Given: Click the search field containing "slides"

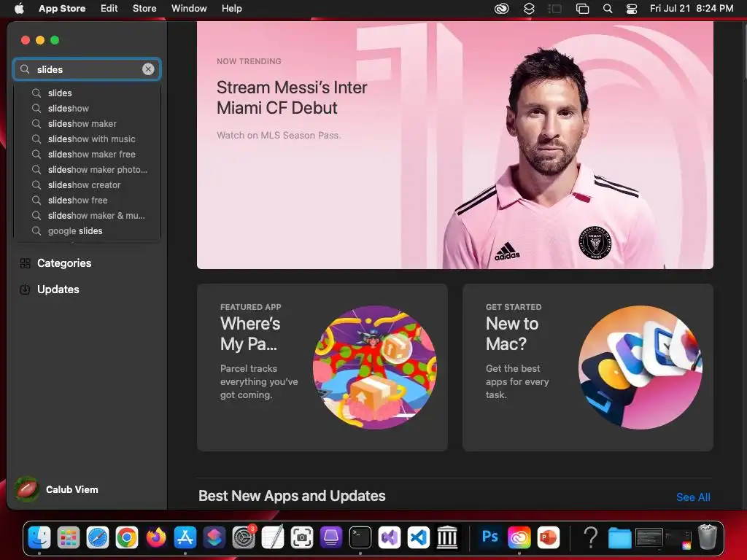Looking at the screenshot, I should [x=87, y=69].
